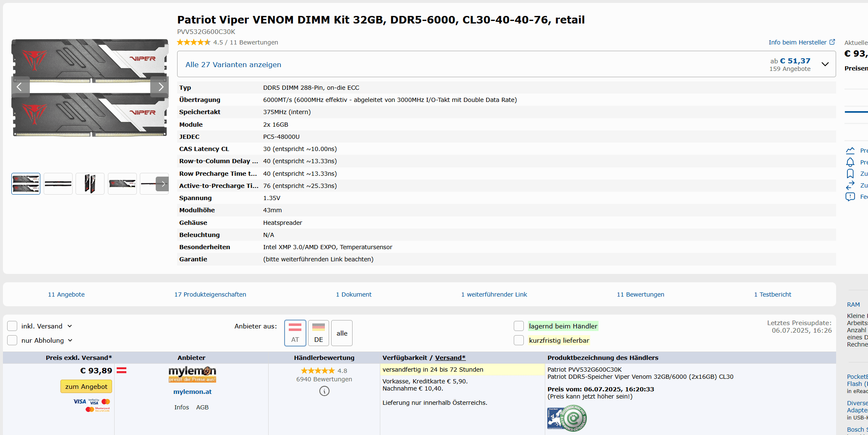868x435 pixels.
Task: Advance the thumbnail strip with the arrow
Action: [162, 184]
